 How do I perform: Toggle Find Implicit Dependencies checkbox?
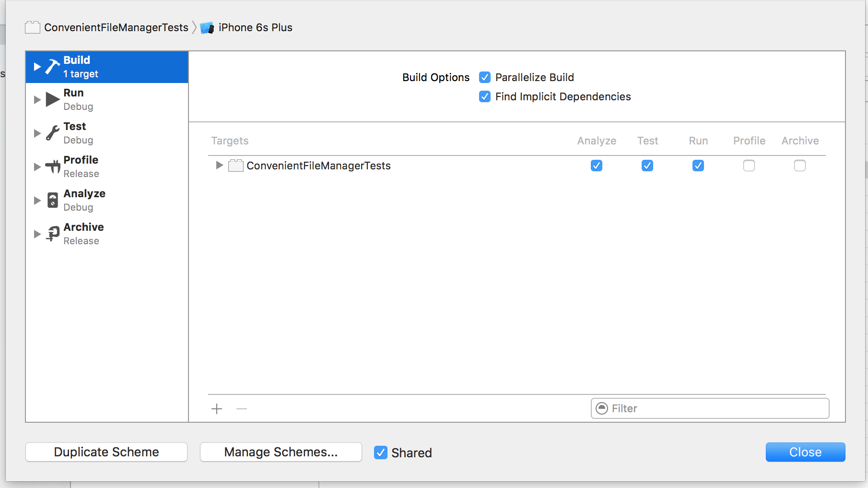click(485, 96)
